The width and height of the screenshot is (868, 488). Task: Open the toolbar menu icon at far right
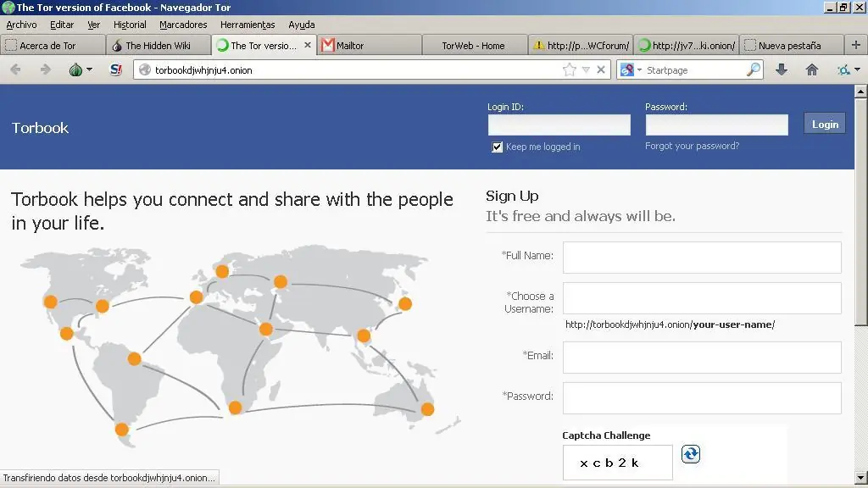848,69
